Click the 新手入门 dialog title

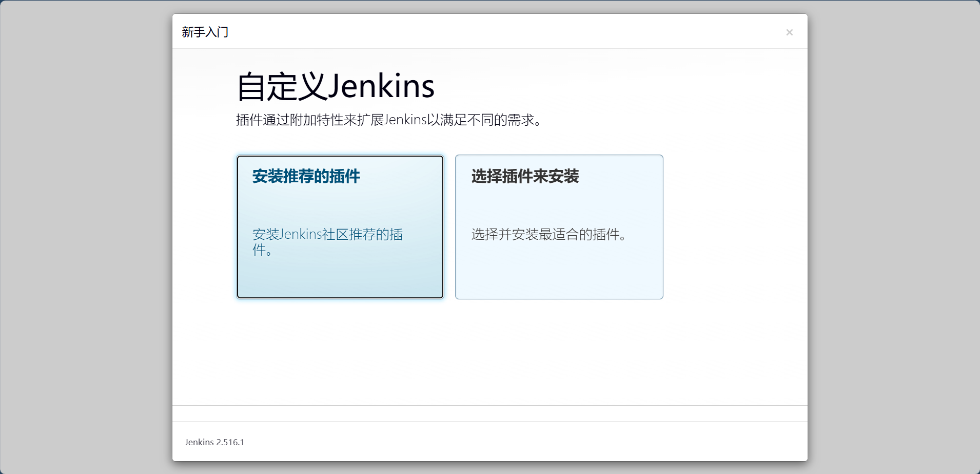205,32
